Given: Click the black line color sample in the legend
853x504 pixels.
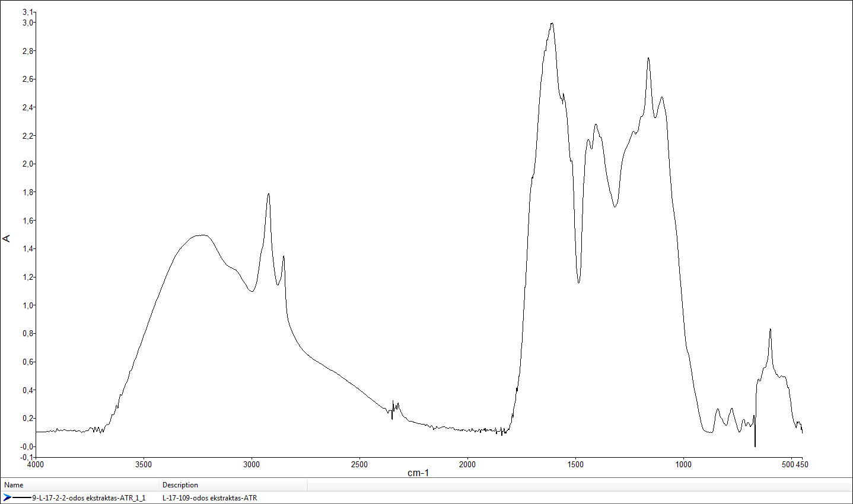Looking at the screenshot, I should pos(22,498).
